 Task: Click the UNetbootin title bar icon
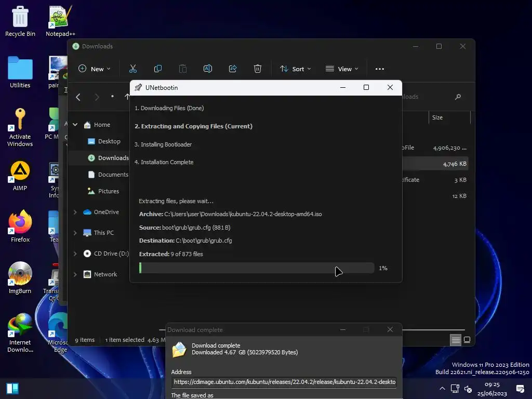pos(138,87)
